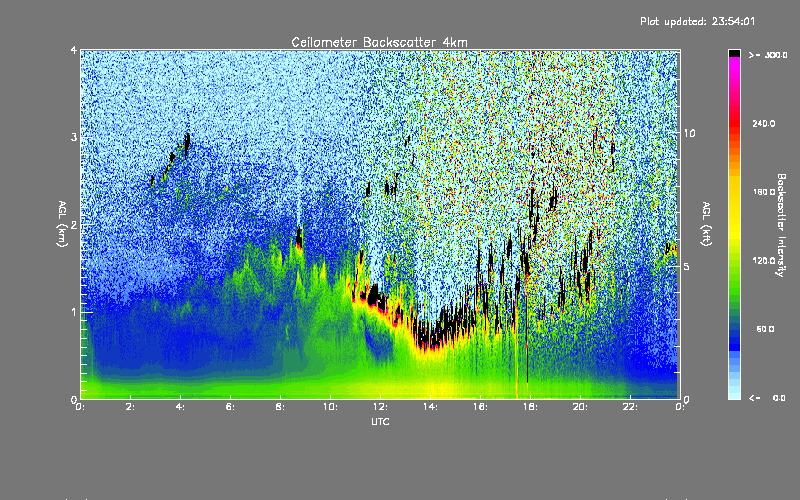The height and width of the screenshot is (500, 800).
Task: Click the "12:" UTC hour tick label
Action: click(380, 407)
